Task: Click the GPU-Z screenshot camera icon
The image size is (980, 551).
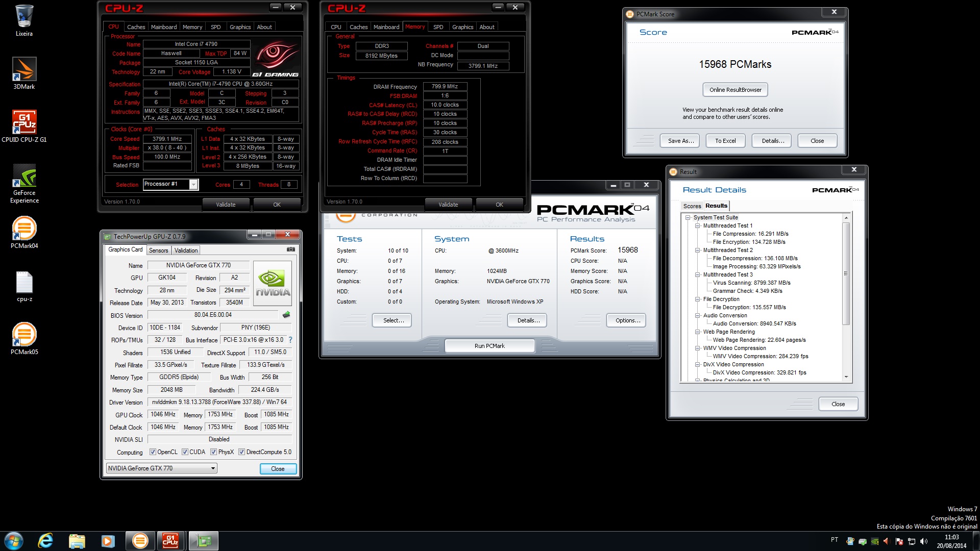Action: pyautogui.click(x=290, y=249)
